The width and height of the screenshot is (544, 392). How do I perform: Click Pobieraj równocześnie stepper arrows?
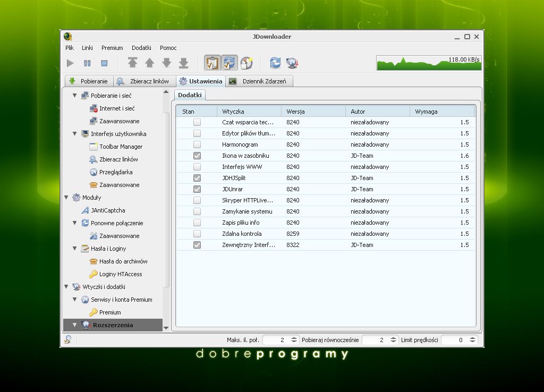[x=393, y=340]
